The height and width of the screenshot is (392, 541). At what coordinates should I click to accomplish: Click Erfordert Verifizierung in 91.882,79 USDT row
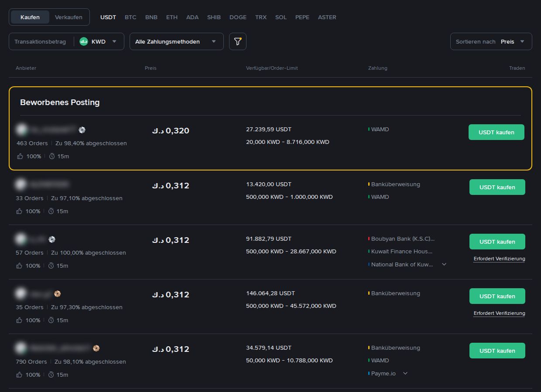tap(500, 259)
